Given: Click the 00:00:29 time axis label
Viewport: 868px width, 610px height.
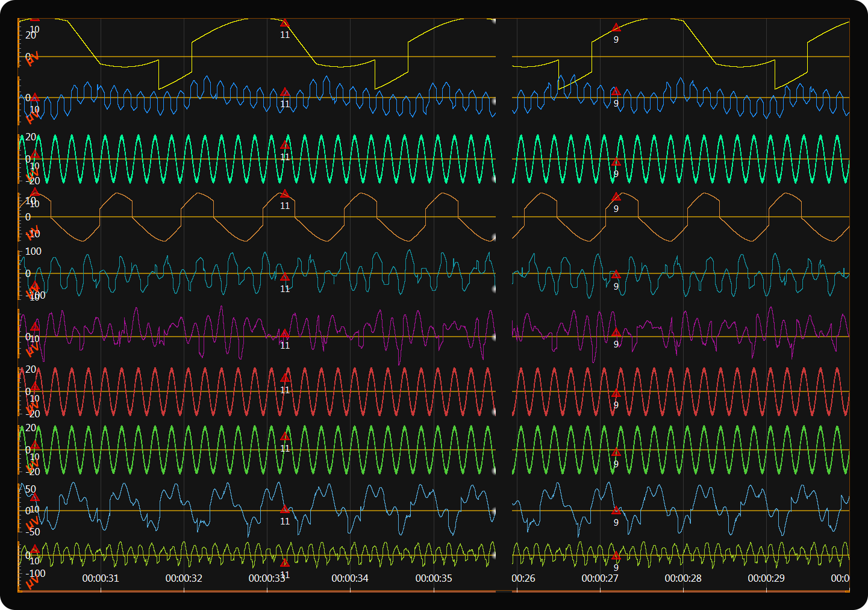Looking at the screenshot, I should coord(766,578).
